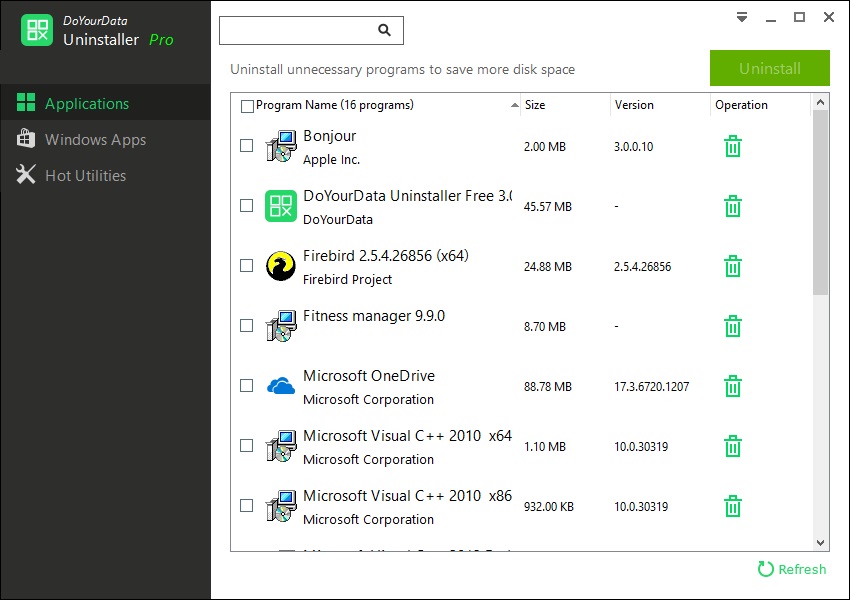Click the scrollbar down arrow
The width and height of the screenshot is (850, 600).
point(820,543)
